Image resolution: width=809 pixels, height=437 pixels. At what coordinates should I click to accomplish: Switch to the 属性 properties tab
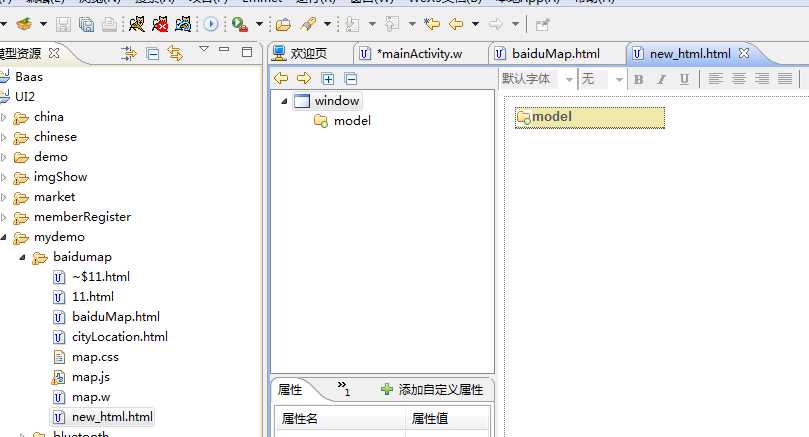click(x=290, y=390)
